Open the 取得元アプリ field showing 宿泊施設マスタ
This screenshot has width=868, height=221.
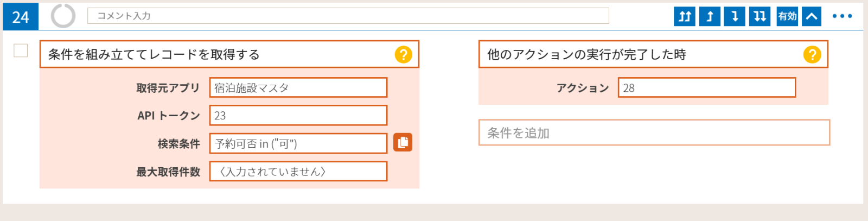[x=298, y=87]
